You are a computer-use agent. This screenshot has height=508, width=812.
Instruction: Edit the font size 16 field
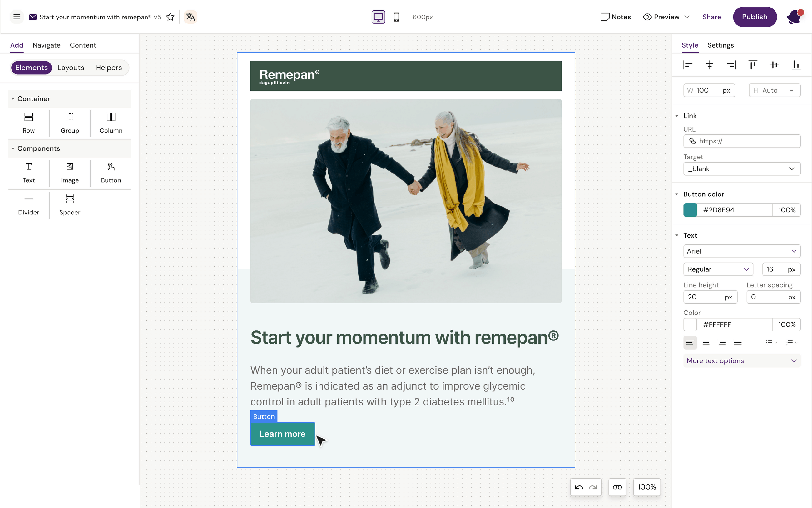781,269
